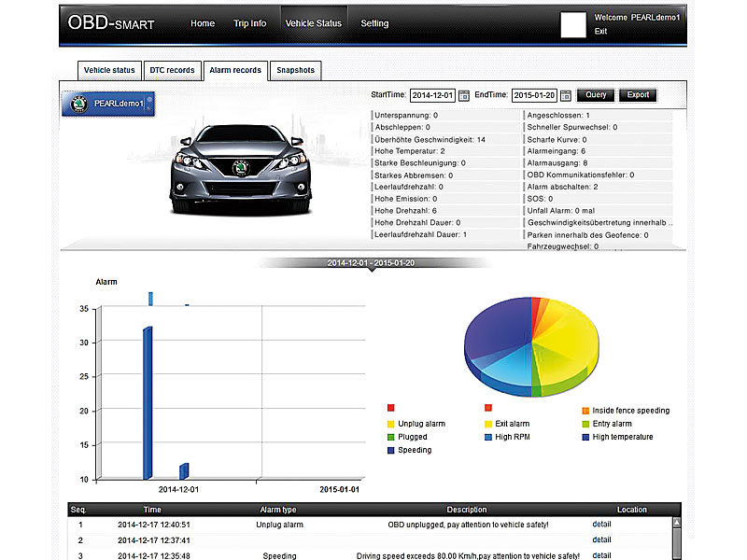Click the OBD-SMART logo
747x560 pixels.
pyautogui.click(x=111, y=22)
